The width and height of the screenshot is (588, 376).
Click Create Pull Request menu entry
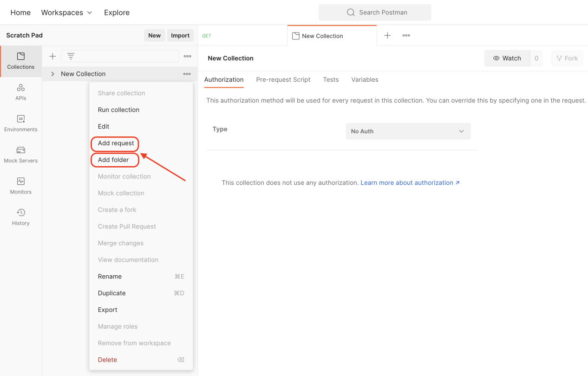tap(141, 227)
